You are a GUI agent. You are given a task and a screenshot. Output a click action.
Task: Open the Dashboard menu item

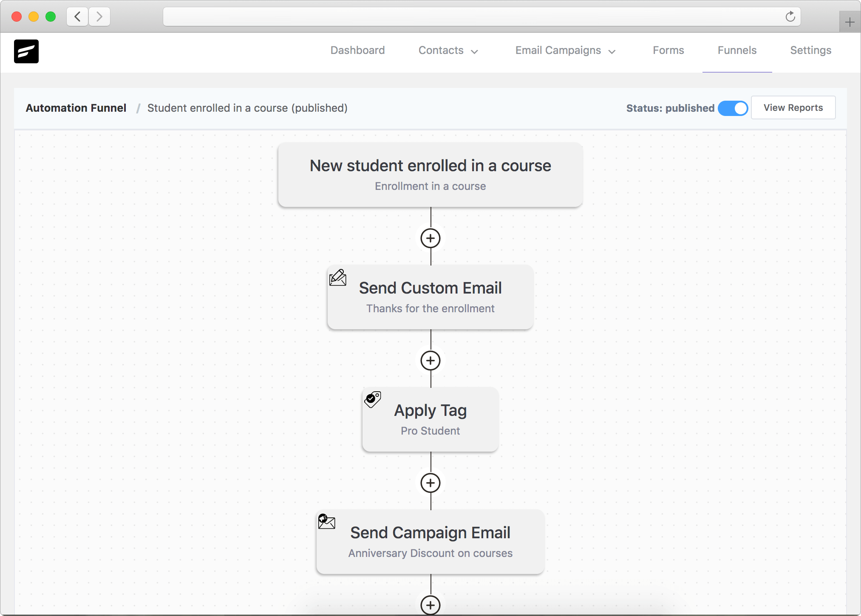[x=357, y=50]
